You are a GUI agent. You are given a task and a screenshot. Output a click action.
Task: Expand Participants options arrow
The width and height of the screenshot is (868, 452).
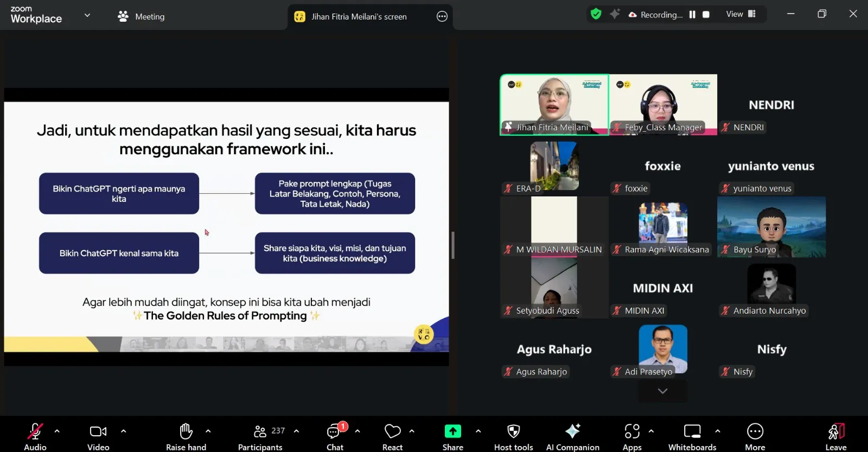pos(296,431)
